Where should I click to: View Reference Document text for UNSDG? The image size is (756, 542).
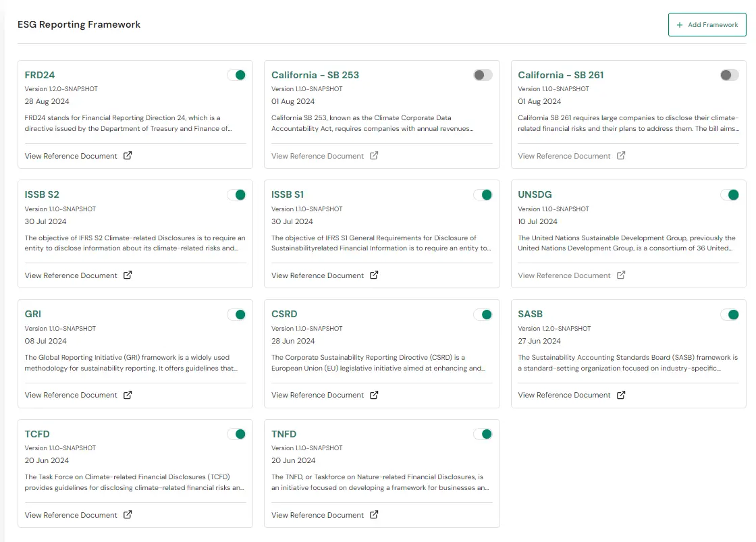point(564,275)
